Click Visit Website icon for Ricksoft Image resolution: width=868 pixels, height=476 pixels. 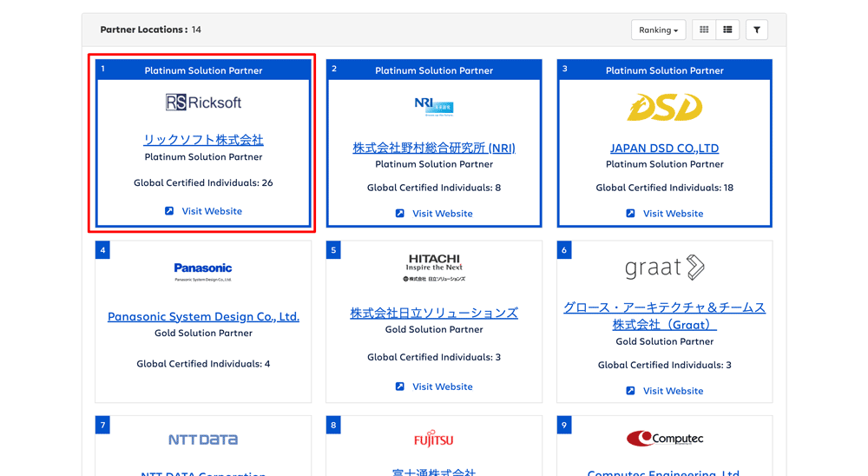(169, 211)
